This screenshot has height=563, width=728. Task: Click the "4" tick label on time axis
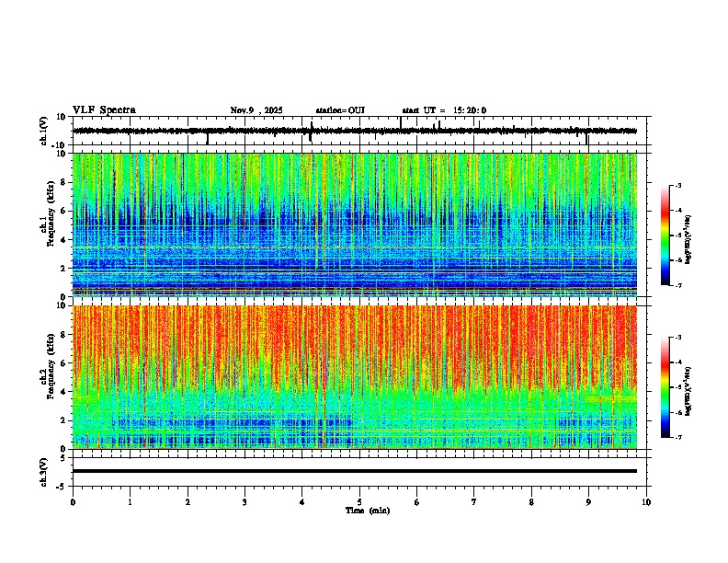coord(302,502)
